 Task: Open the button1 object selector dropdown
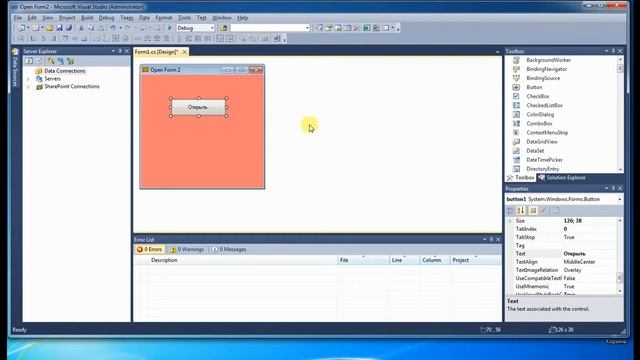(620, 199)
